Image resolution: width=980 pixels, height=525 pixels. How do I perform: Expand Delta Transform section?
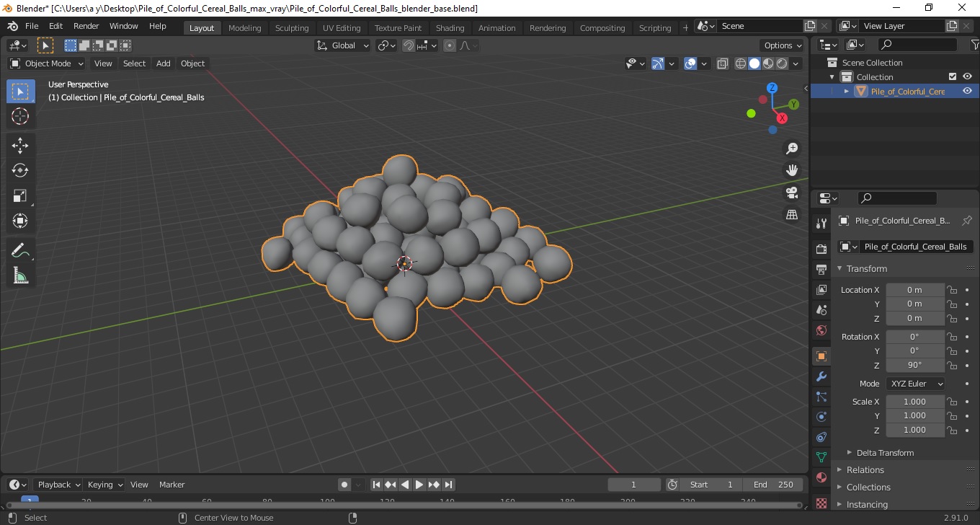point(885,453)
